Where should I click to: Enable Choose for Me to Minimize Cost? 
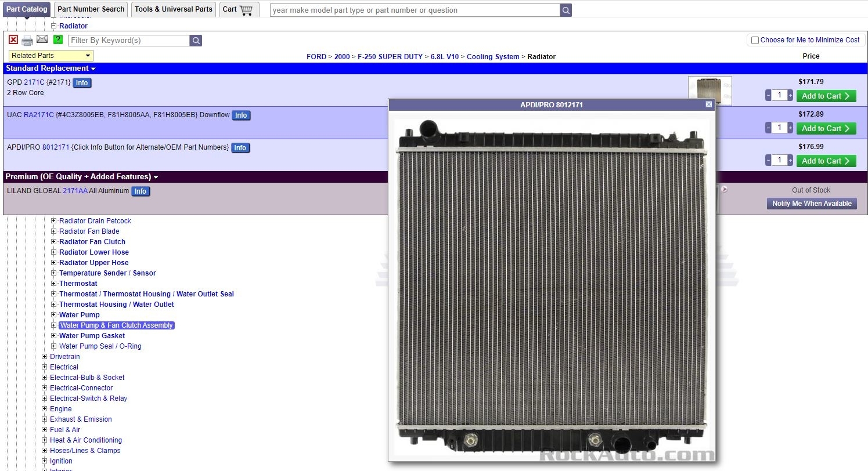coord(755,41)
